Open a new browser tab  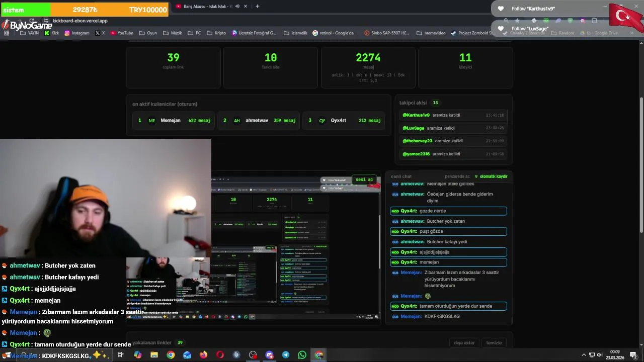(257, 7)
